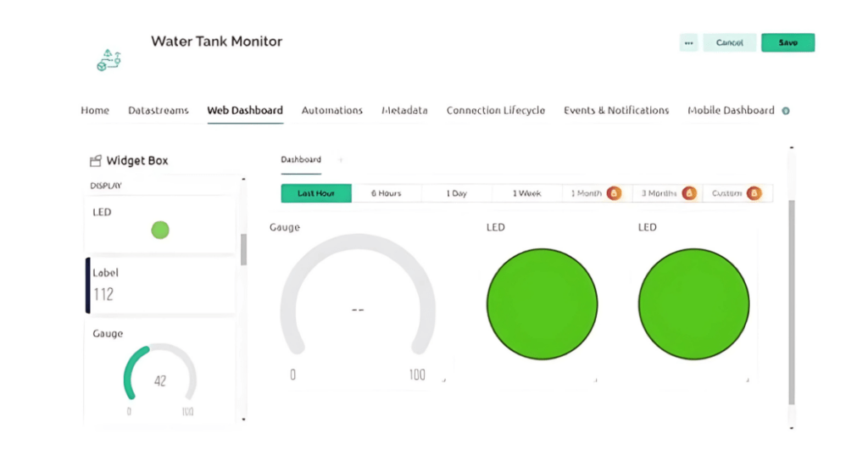Screen dimensions: 868x456
Task: Select the green LED widget in Widget Box
Action: click(x=159, y=229)
